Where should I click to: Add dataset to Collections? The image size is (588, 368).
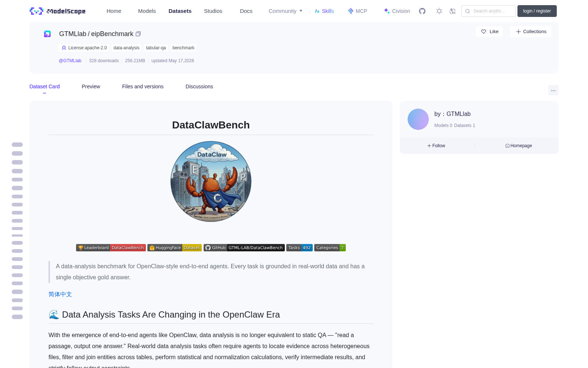coord(531,32)
